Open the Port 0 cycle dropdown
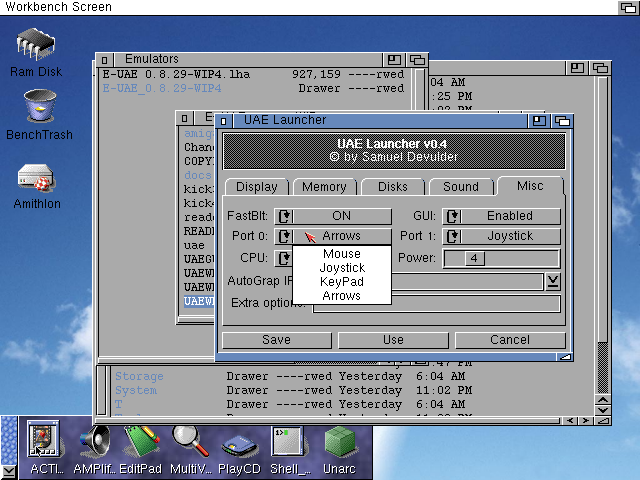Viewport: 640px width, 480px height. [x=333, y=236]
